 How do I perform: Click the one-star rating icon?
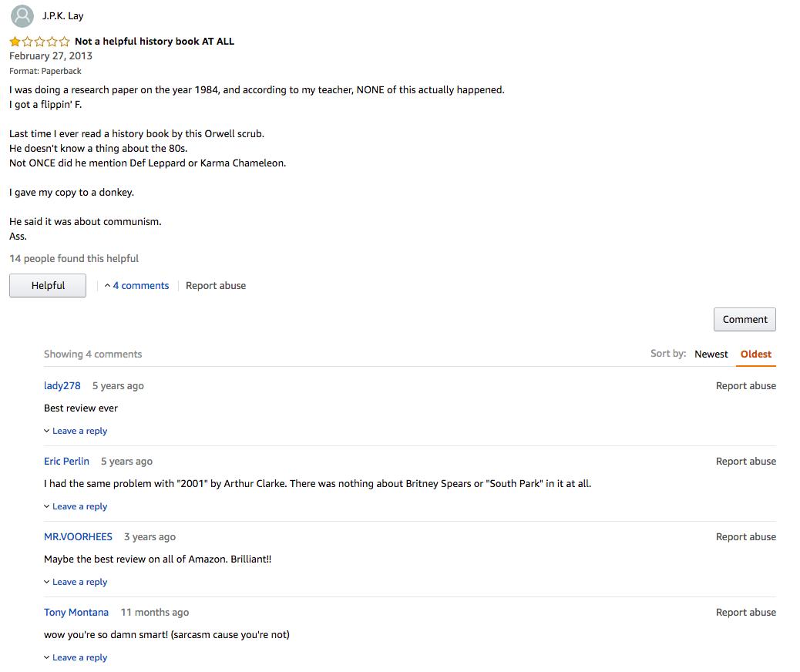tap(39, 42)
